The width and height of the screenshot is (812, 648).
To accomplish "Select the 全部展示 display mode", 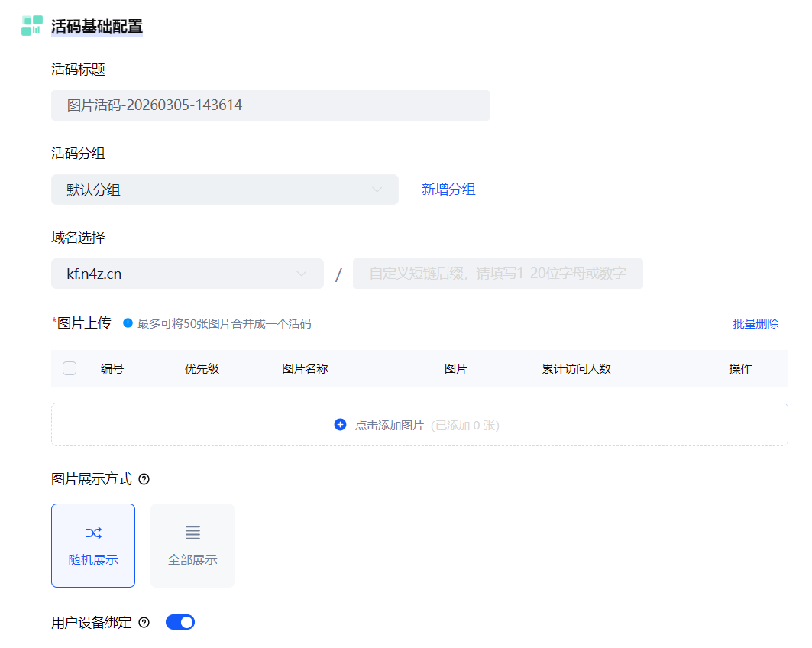I will click(192, 546).
